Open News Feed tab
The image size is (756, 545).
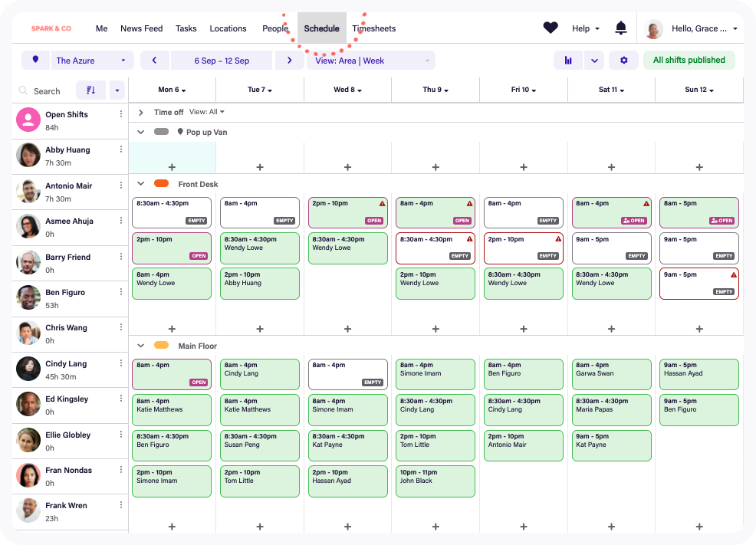pos(141,28)
